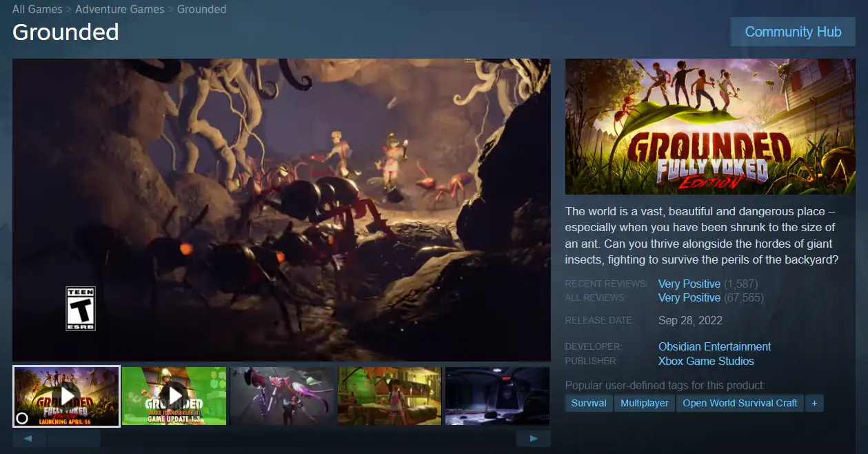Screen dimensions: 868x454
Task: Open the Community Hub button
Action: (x=793, y=32)
